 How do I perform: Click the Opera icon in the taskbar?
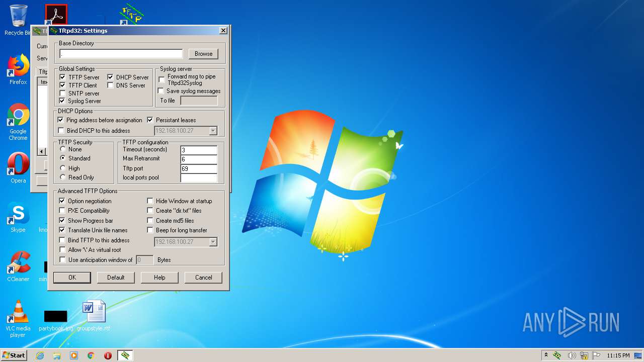108,355
